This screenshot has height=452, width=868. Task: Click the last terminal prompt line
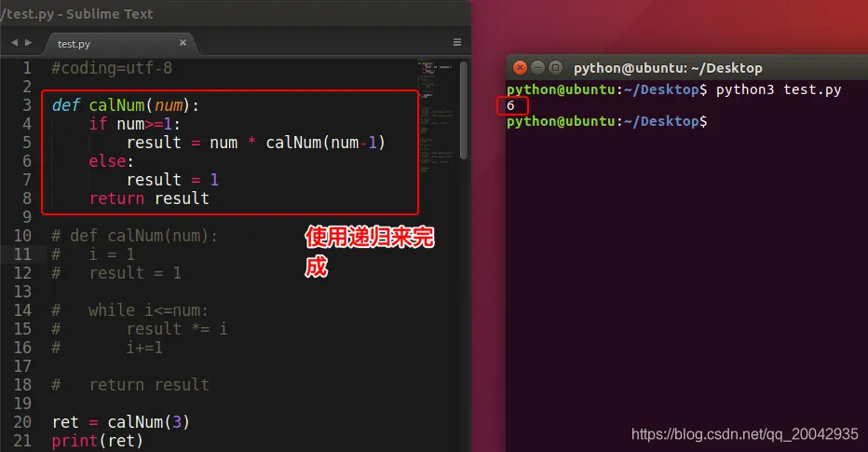click(x=606, y=121)
